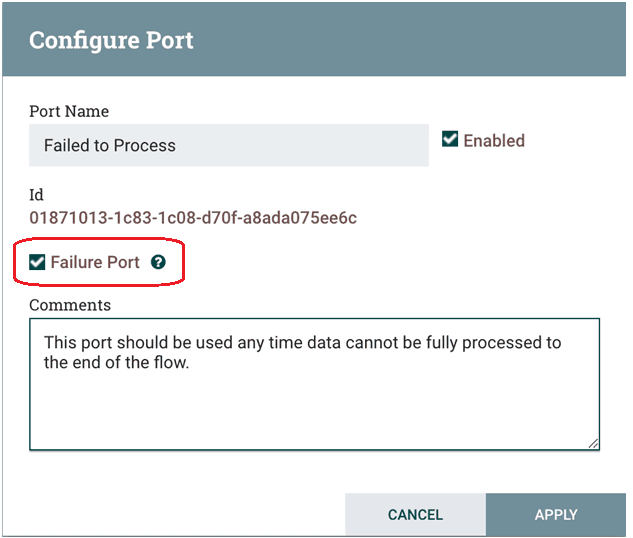Screen dimensions: 633x538
Task: Click the Configure Port dialog title
Action: coord(111,40)
